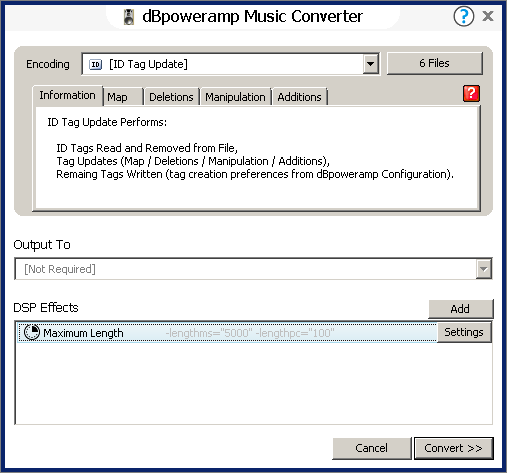Open the Manipulation tab
This screenshot has width=507, height=473.
tap(235, 97)
